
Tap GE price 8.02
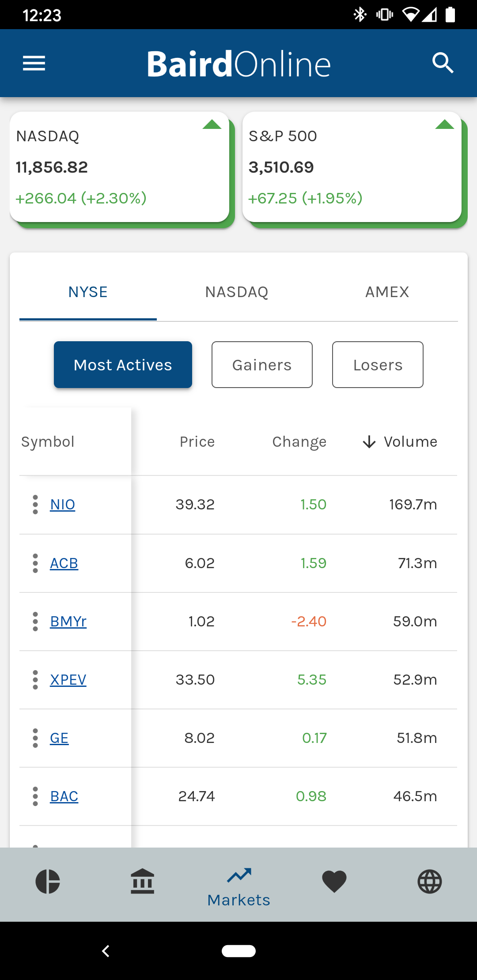tap(199, 738)
